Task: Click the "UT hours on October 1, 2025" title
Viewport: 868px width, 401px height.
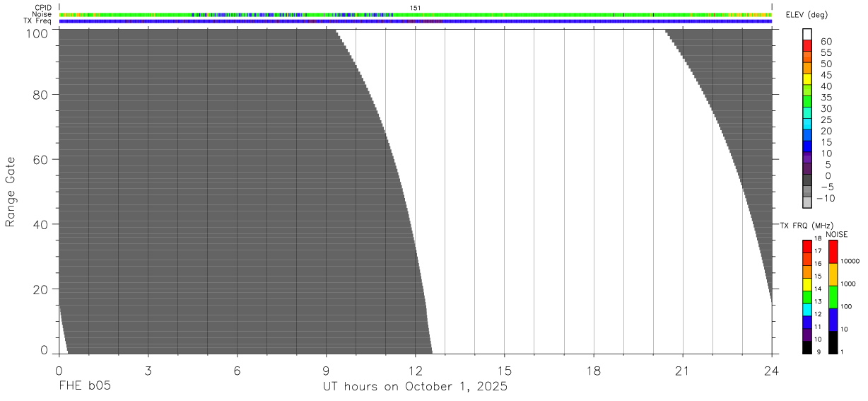Action: click(416, 387)
